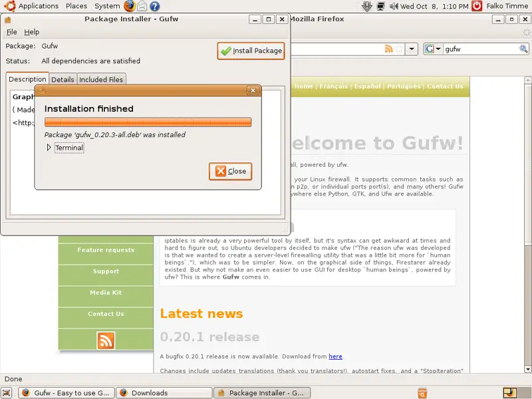
Task: Open the Firefox address bar history dropdown
Action: [412, 49]
